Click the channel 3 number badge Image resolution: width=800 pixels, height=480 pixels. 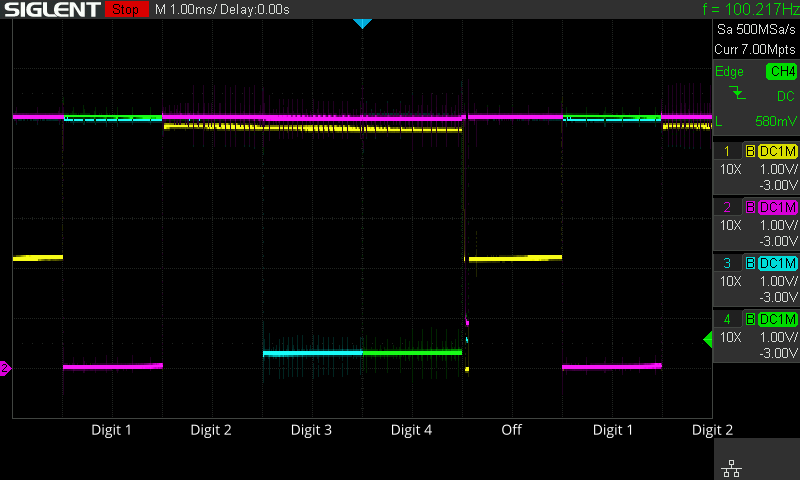727,263
